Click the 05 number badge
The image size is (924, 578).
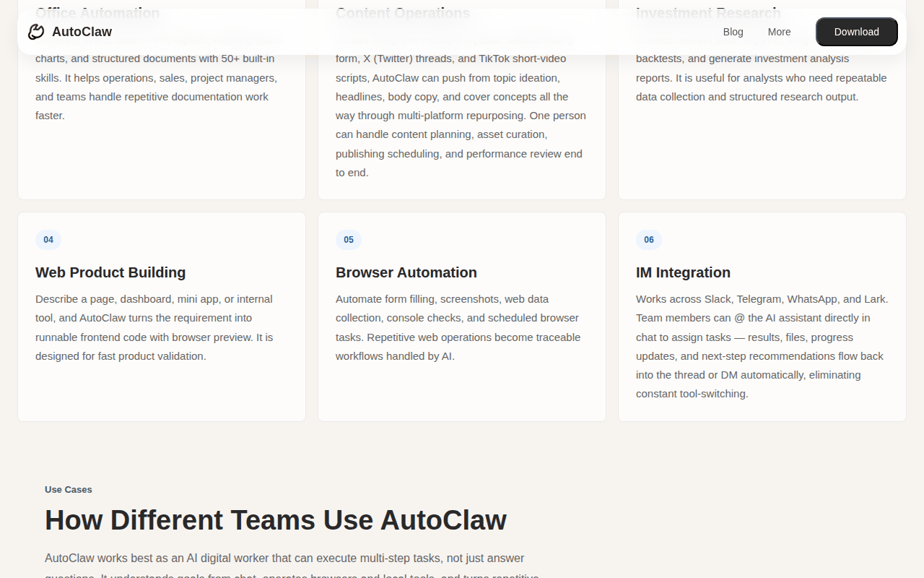pos(349,240)
